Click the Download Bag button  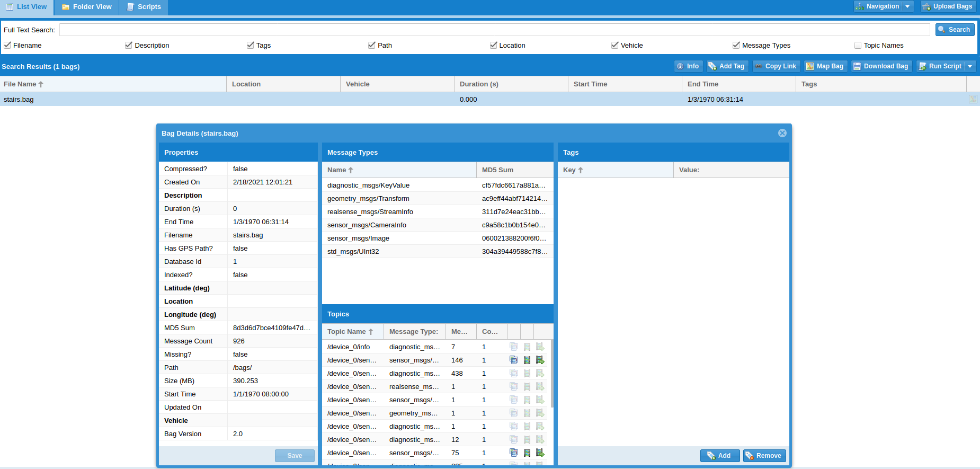click(x=881, y=66)
